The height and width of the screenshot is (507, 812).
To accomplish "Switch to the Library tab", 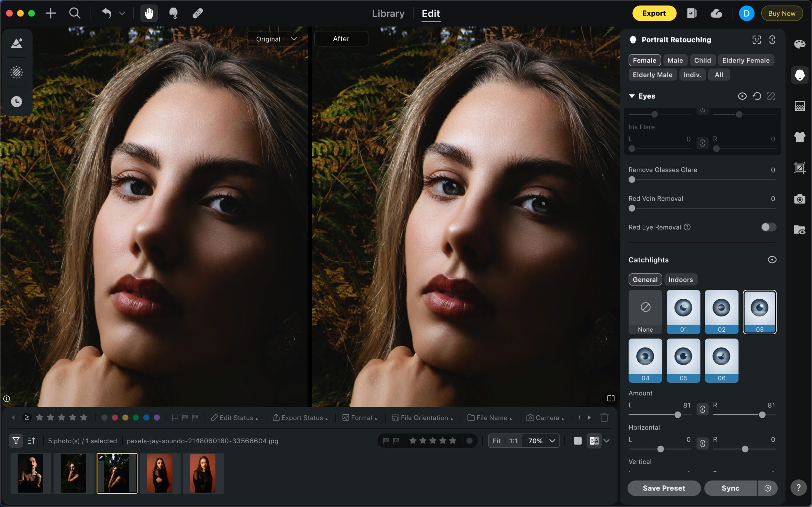I will point(388,13).
